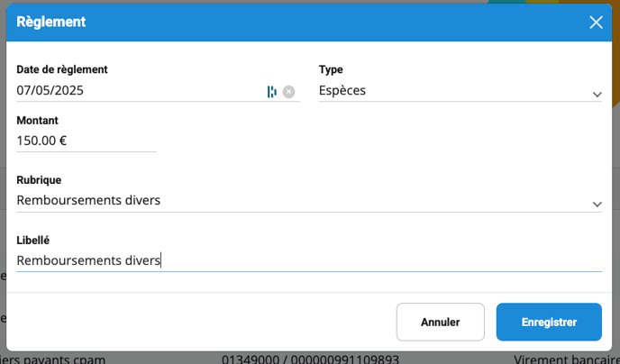Expand the Rubrique dropdown chevron

(x=597, y=205)
